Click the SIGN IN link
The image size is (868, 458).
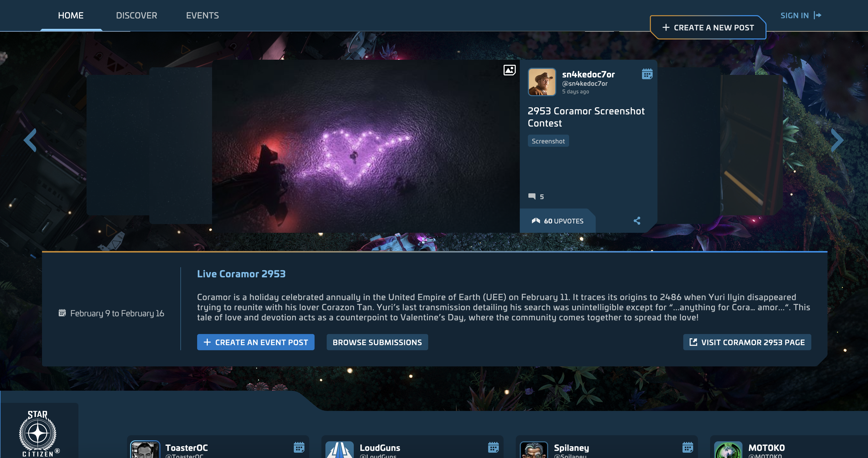pos(795,15)
